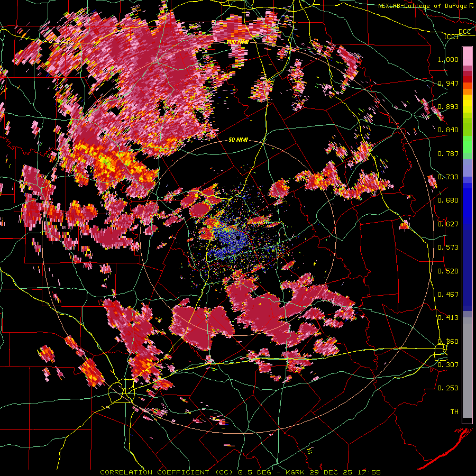Click the 0.520 color scale value
This screenshot has width=476, height=476.
coord(448,271)
